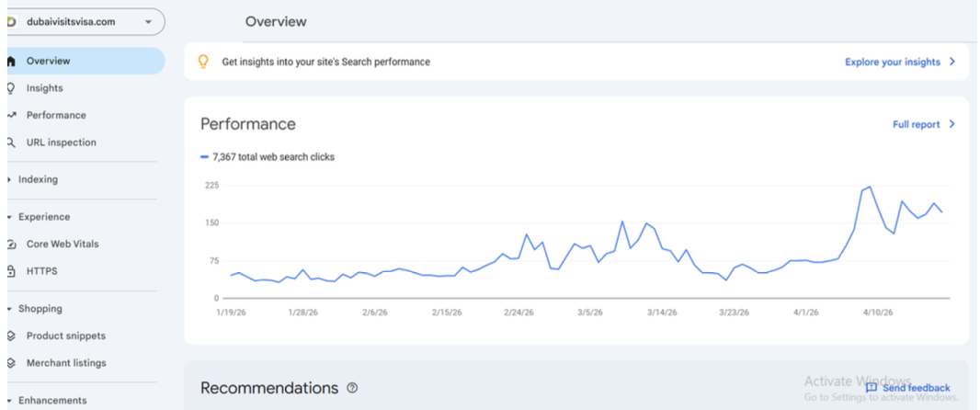Click the Explore your insights link
Viewport: 980px width, 410px height.
coord(893,62)
